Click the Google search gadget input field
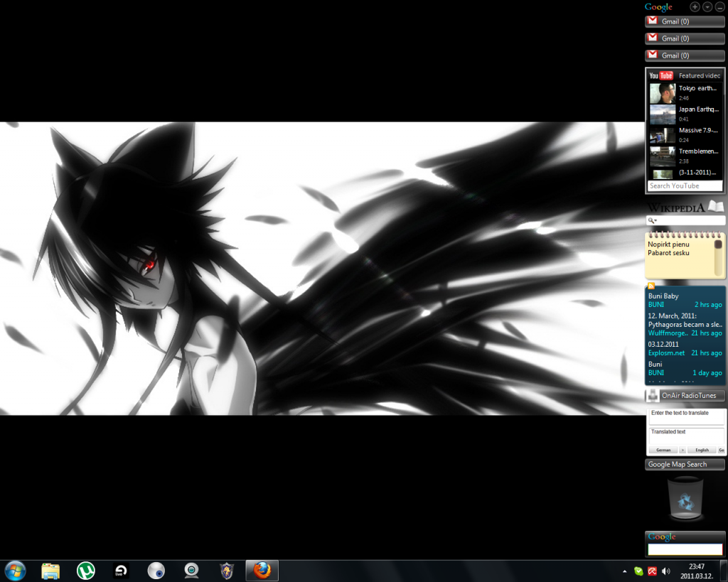Screen dimensions: 728x582 pyautogui.click(x=685, y=549)
